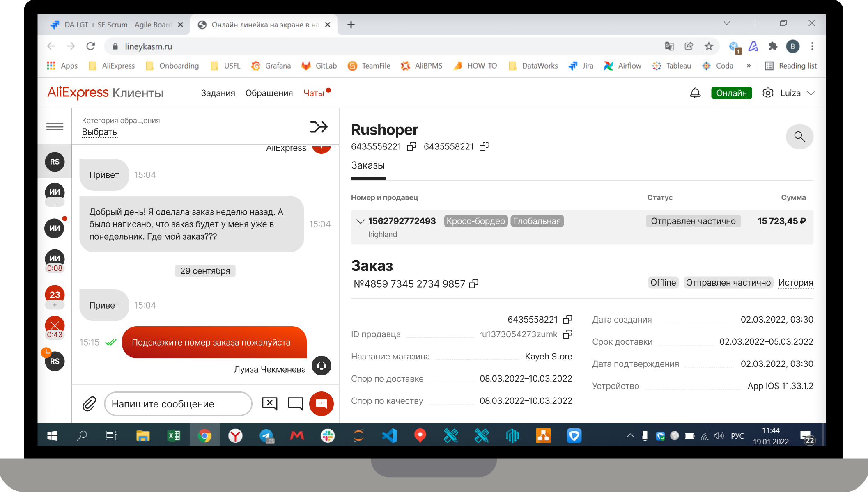Open Visual Studio Code from taskbar
Viewport: 868px width, 492px height.
click(389, 436)
